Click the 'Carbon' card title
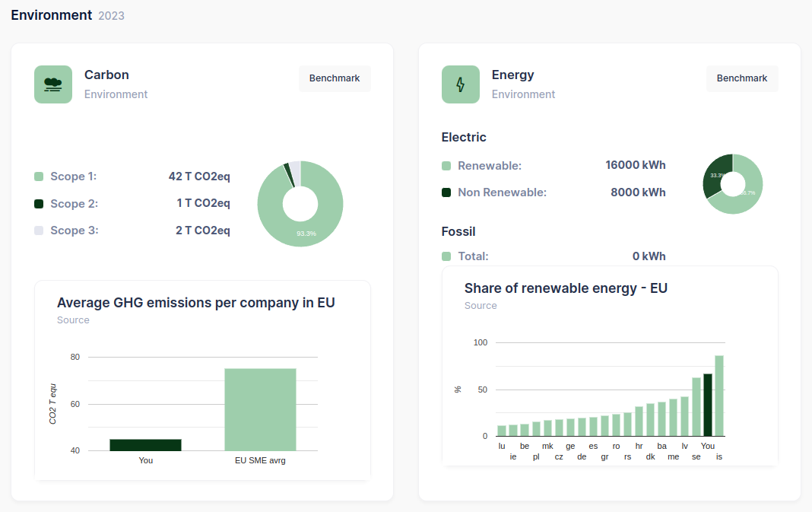The image size is (812, 512). [x=106, y=75]
